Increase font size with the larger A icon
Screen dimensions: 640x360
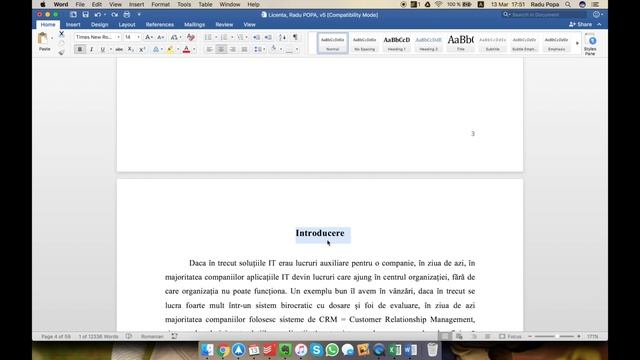coord(149,37)
